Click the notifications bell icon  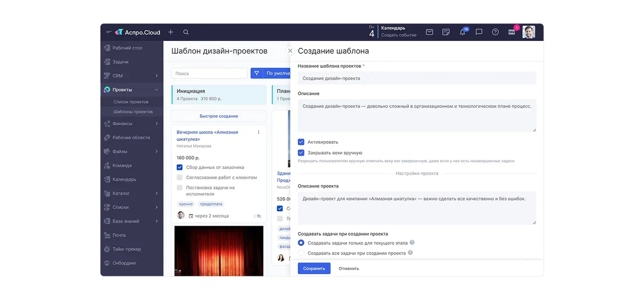point(462,32)
